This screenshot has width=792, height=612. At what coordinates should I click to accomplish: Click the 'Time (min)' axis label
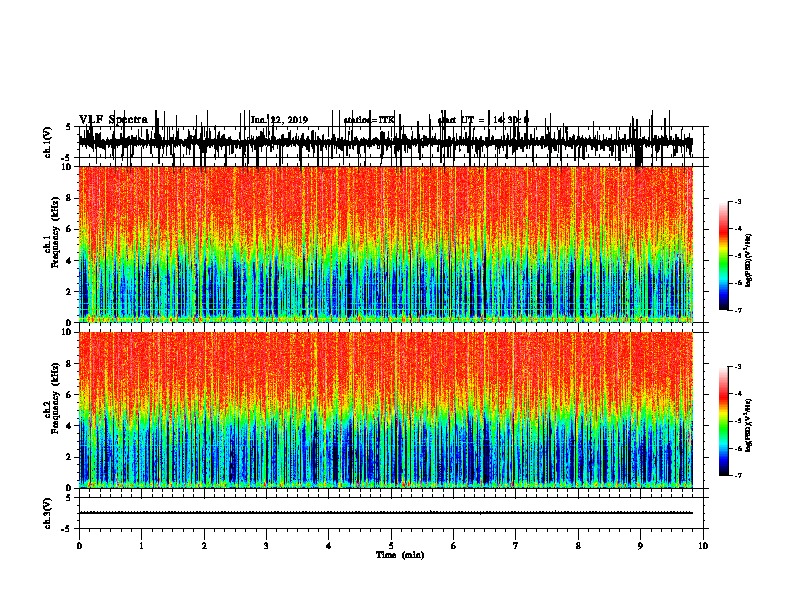400,555
